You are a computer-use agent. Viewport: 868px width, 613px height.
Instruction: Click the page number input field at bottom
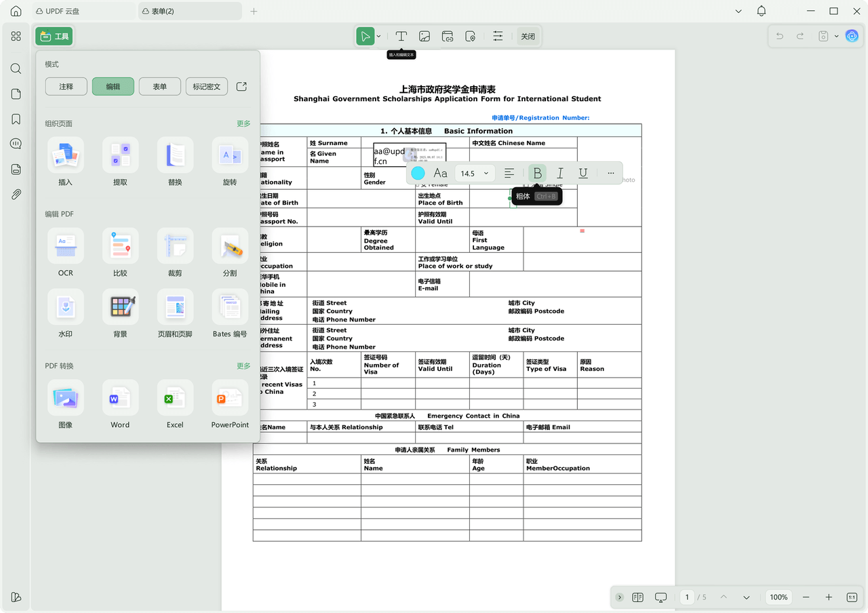[687, 597]
